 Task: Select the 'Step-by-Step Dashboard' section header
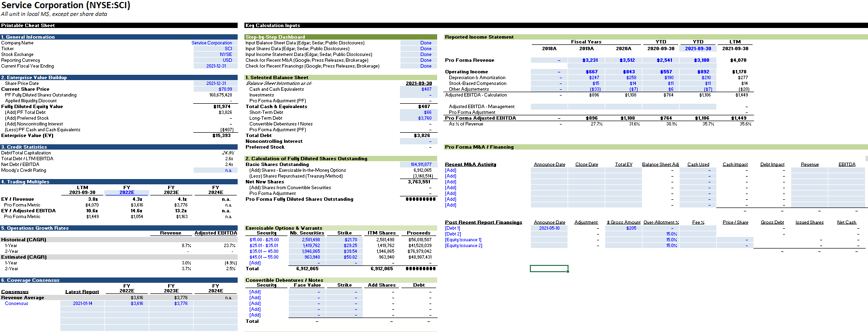pos(341,37)
